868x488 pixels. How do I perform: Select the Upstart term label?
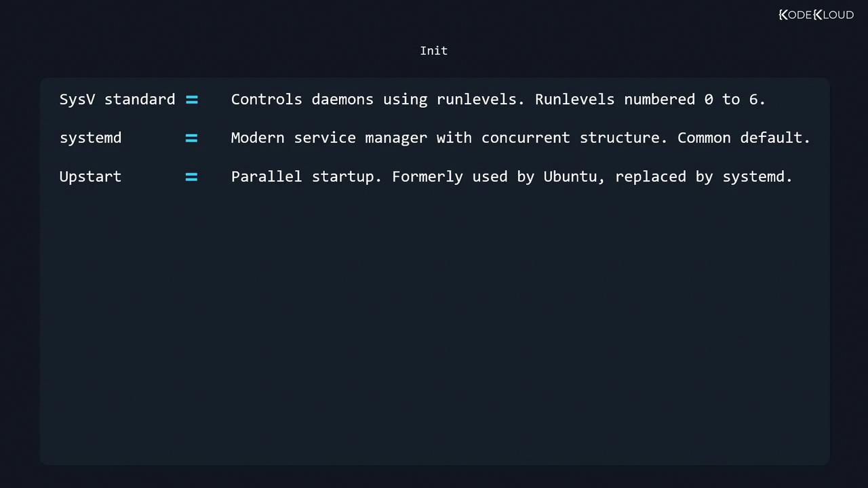coord(90,177)
